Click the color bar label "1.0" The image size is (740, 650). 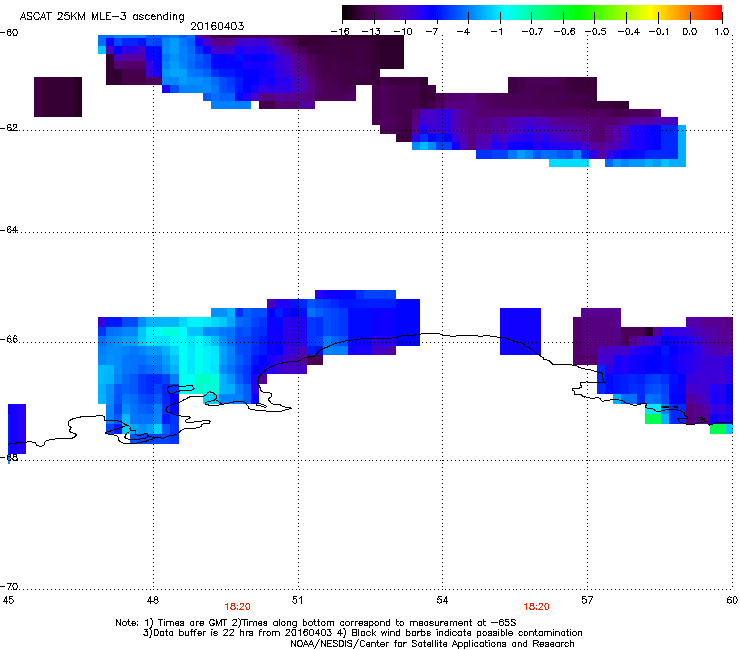[x=722, y=32]
